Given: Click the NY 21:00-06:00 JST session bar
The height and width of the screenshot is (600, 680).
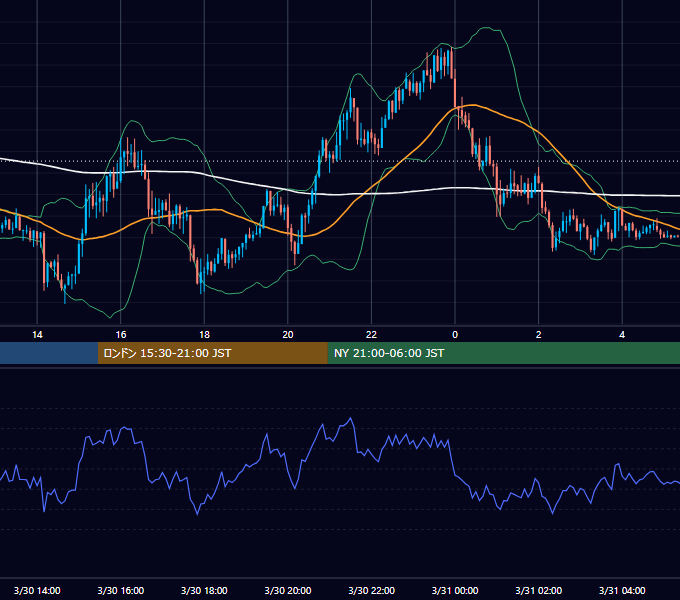Looking at the screenshot, I should (503, 353).
